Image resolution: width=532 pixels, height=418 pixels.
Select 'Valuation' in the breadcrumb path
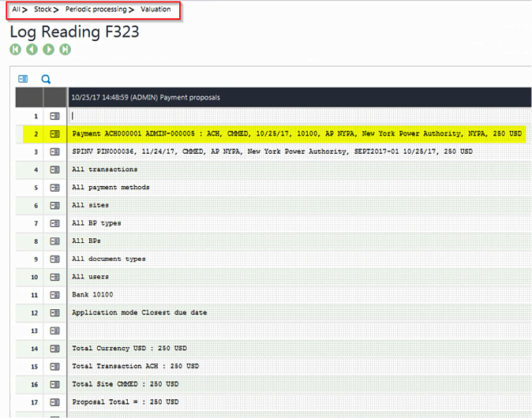click(x=155, y=9)
